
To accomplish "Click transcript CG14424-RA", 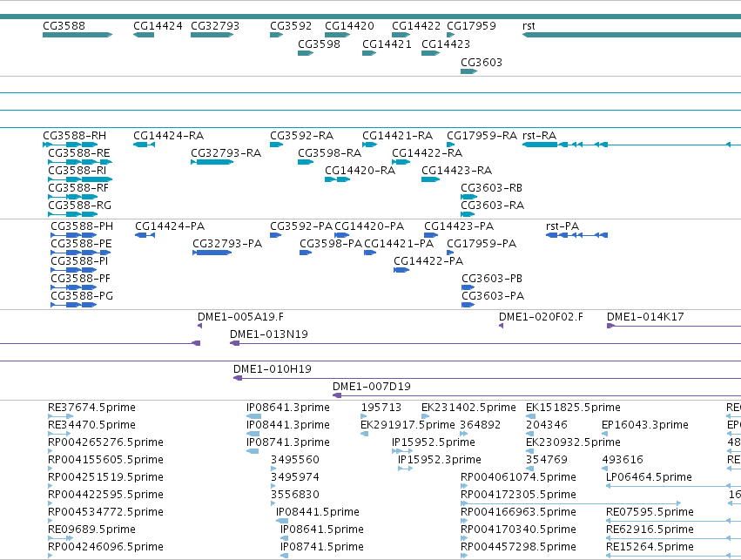I will [168, 136].
